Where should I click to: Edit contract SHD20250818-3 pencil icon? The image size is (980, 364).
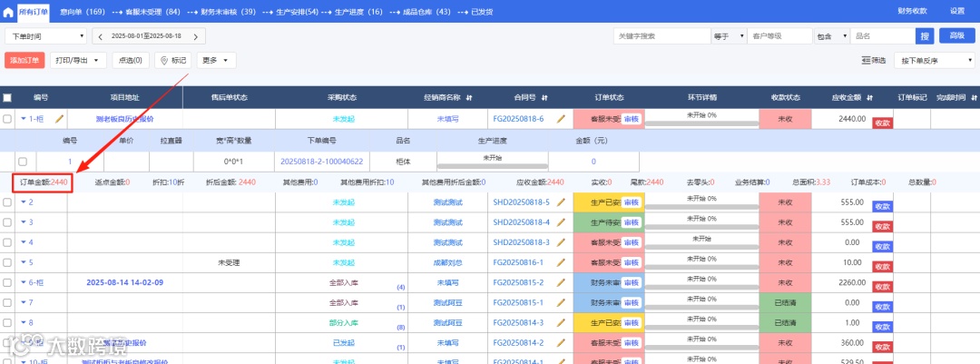(x=562, y=242)
